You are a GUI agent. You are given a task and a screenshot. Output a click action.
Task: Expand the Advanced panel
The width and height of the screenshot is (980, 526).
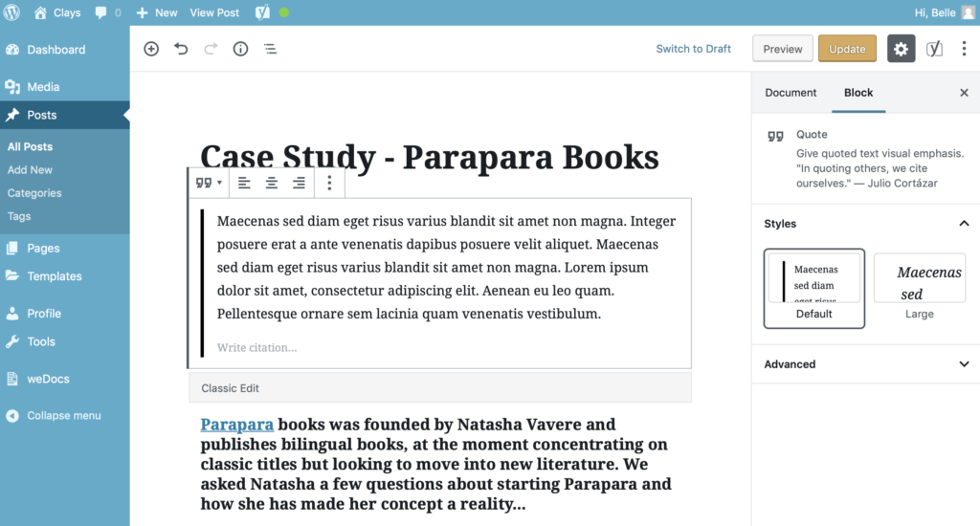point(865,364)
